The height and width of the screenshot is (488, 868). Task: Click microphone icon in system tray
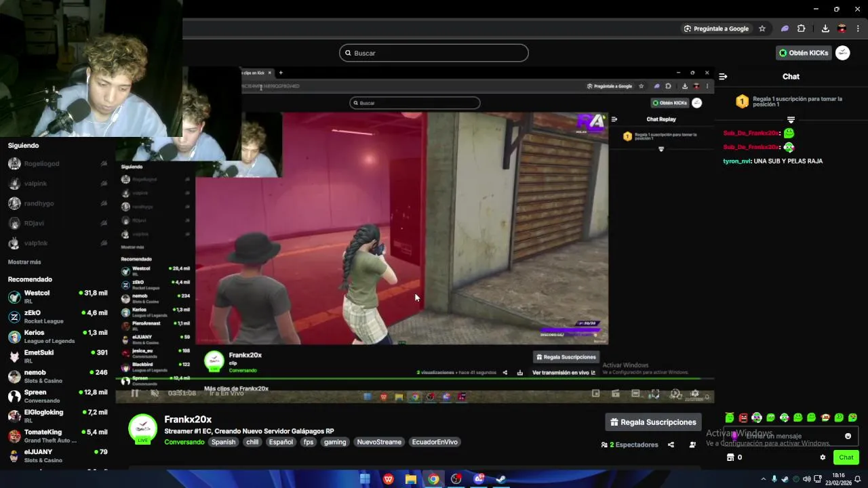774,479
